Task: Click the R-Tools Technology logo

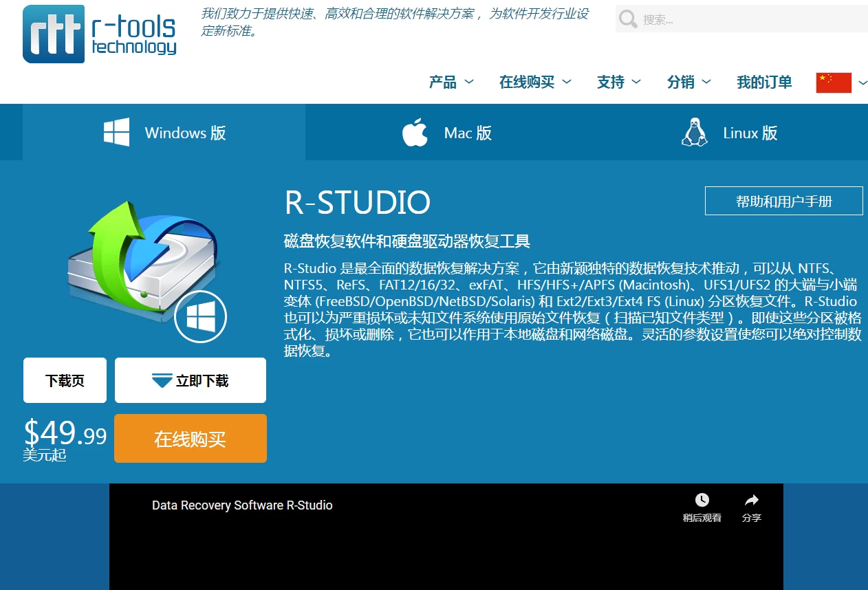Action: (x=100, y=34)
